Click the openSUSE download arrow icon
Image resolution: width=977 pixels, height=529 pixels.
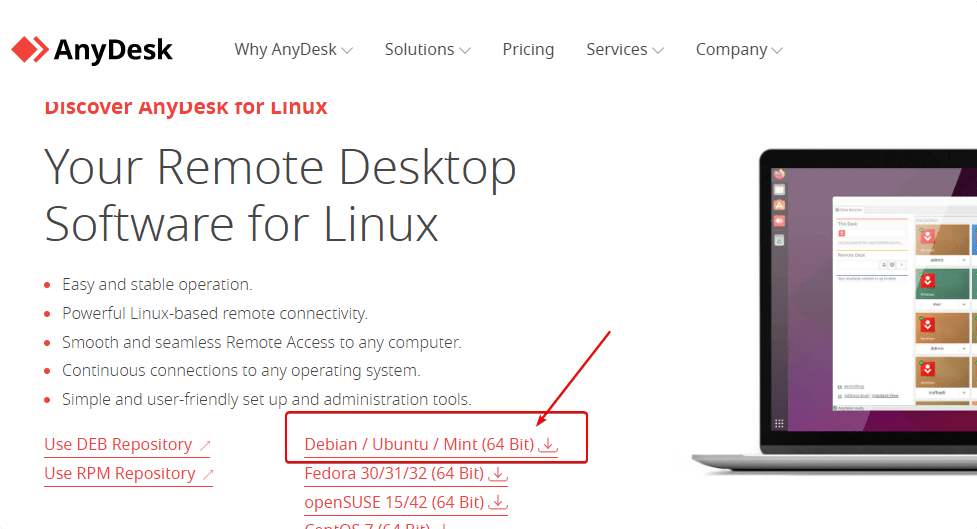pos(499,502)
